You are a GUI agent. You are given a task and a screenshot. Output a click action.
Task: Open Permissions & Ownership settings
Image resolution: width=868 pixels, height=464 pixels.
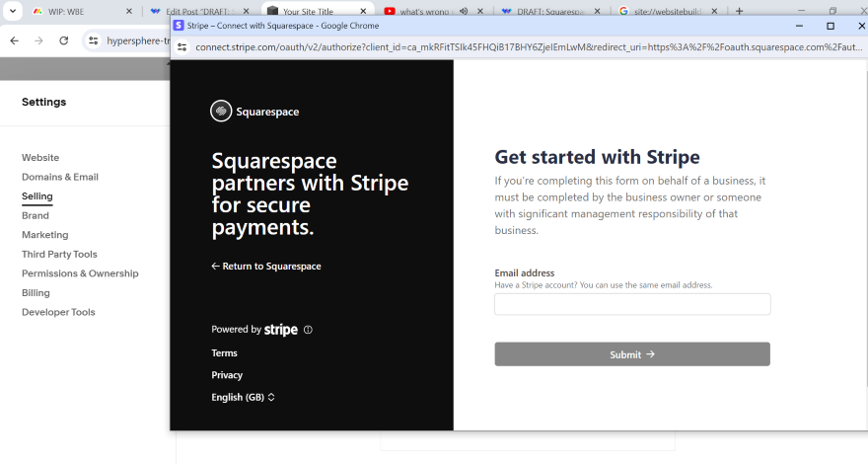coord(80,273)
